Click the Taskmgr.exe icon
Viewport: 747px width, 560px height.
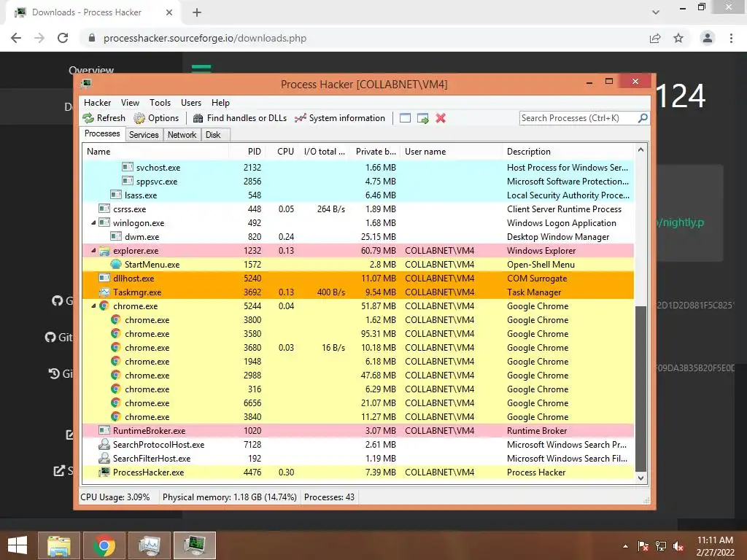104,292
